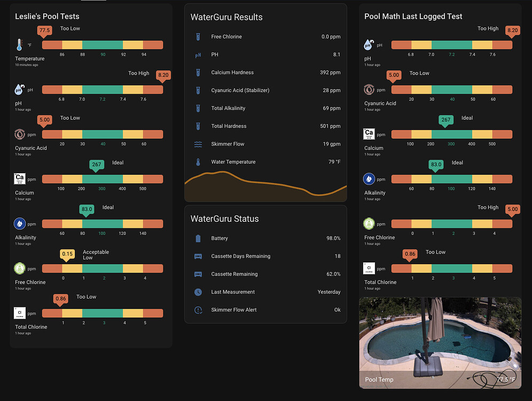
Task: Click the alert icon beside Skimmer Flow Alert
Action: coord(198,310)
